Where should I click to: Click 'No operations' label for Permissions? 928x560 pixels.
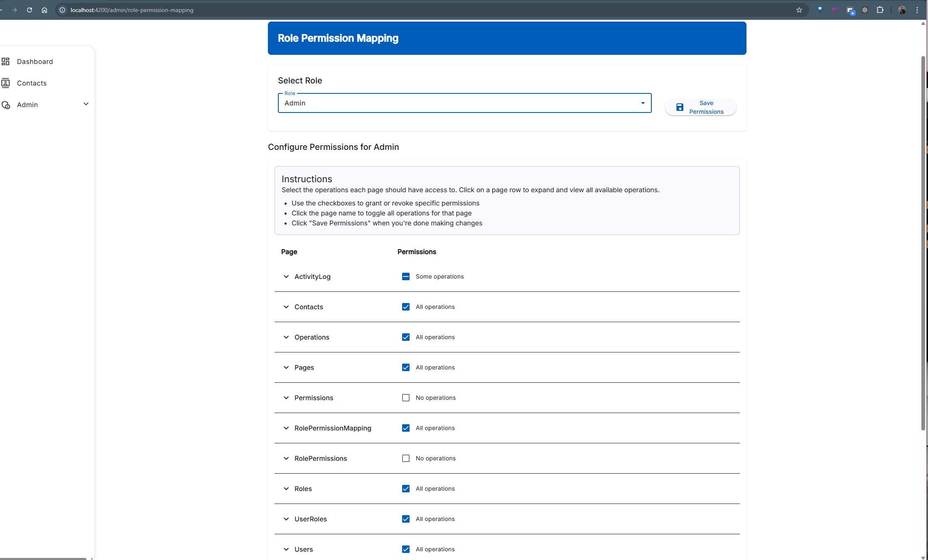point(435,398)
